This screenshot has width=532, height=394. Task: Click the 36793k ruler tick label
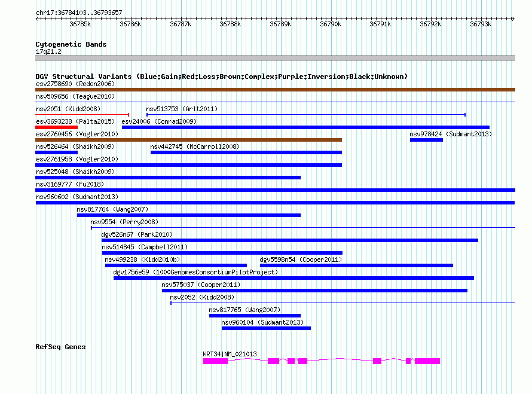(481, 24)
